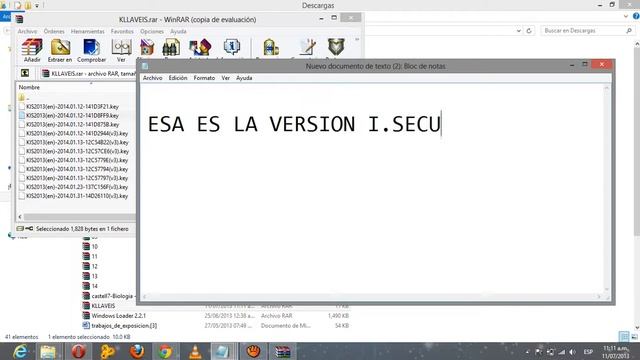Select archive '10' in Descargas window
The image size is (640, 360).
coord(90,247)
